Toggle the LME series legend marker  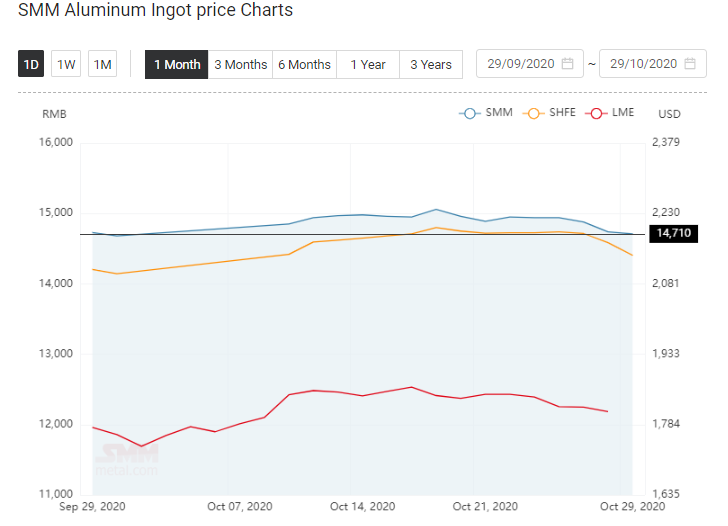[597, 113]
